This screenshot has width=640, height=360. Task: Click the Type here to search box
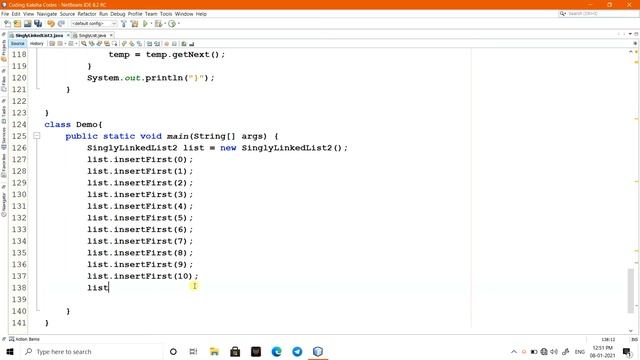tap(92, 351)
